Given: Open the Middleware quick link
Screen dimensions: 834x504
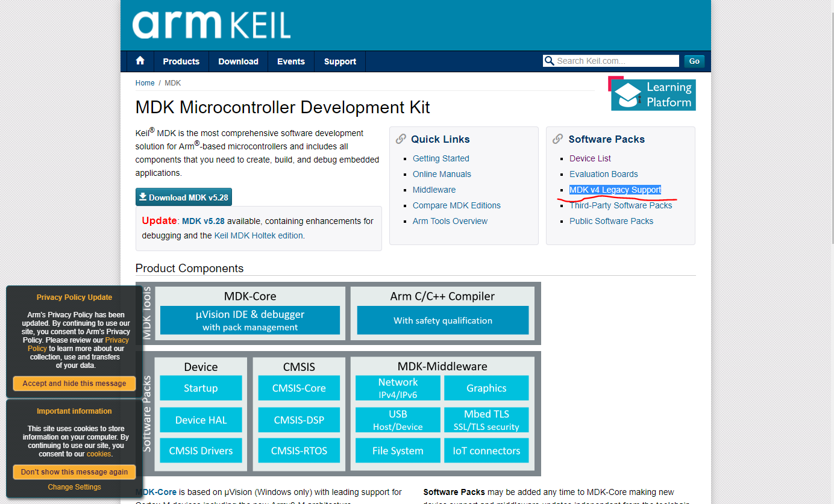Looking at the screenshot, I should click(x=434, y=190).
